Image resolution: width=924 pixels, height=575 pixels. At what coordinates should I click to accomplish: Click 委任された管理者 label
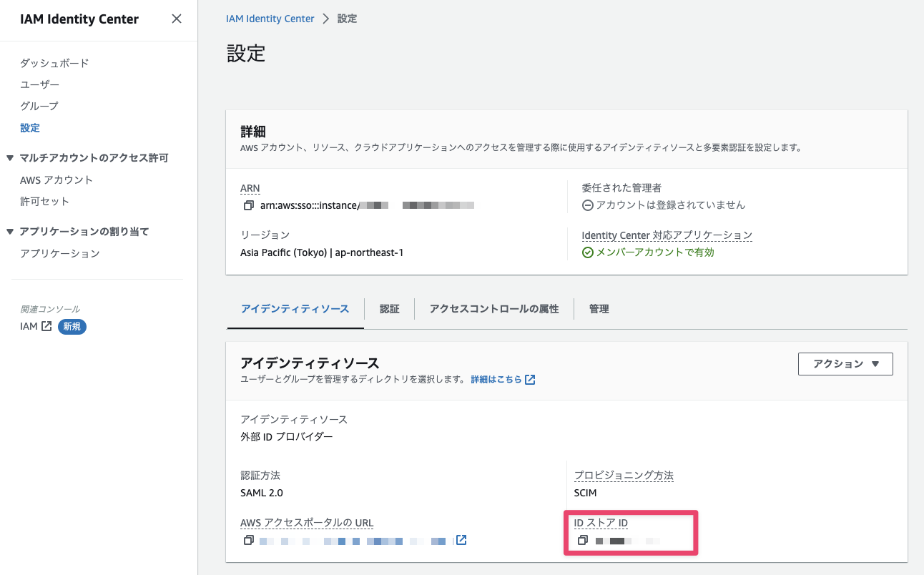tap(621, 188)
